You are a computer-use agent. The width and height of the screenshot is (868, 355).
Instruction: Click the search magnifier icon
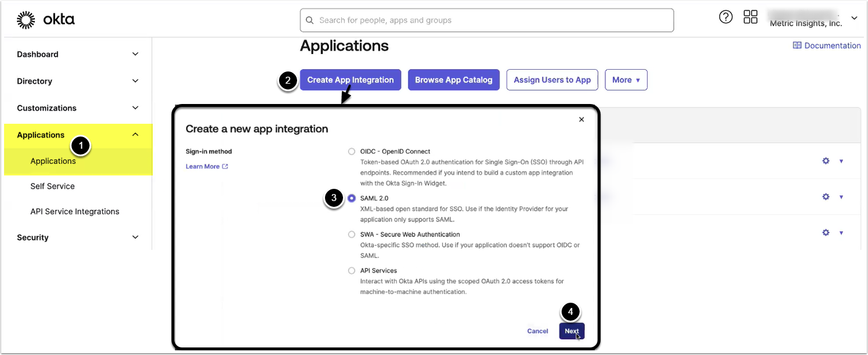309,20
